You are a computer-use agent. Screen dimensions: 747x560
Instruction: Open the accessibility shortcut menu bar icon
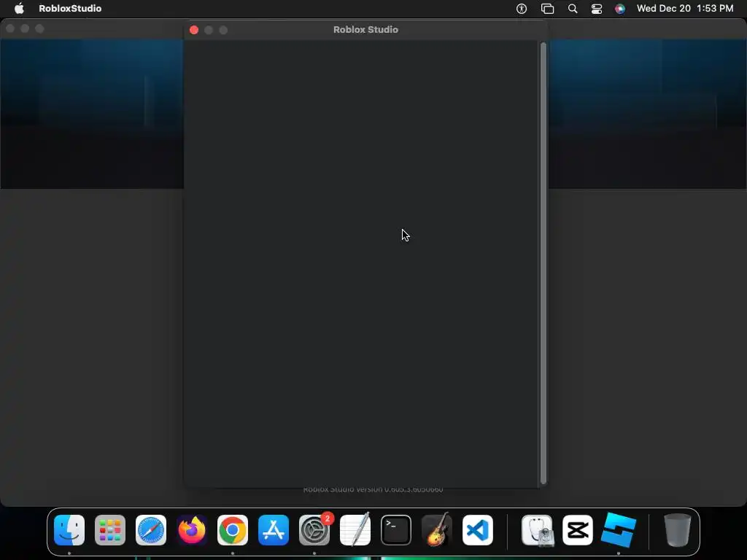point(522,9)
